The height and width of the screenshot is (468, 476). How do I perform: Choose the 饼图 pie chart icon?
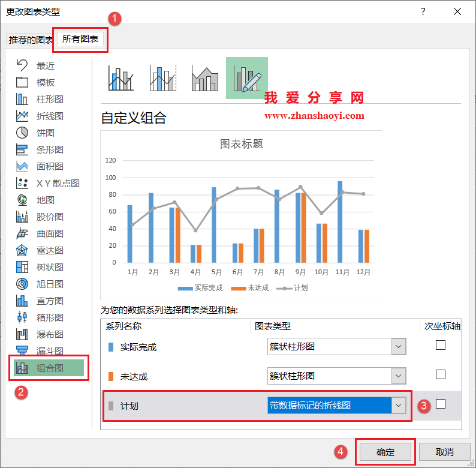(22, 133)
